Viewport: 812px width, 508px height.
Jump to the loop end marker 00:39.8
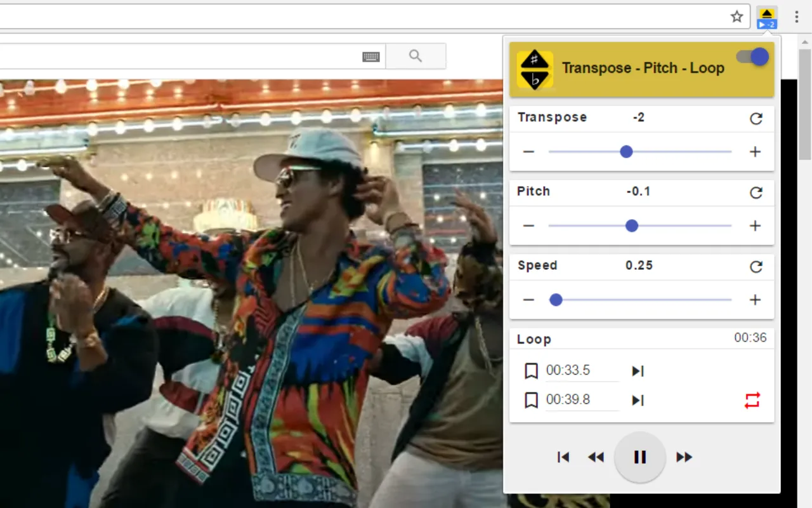(638, 399)
